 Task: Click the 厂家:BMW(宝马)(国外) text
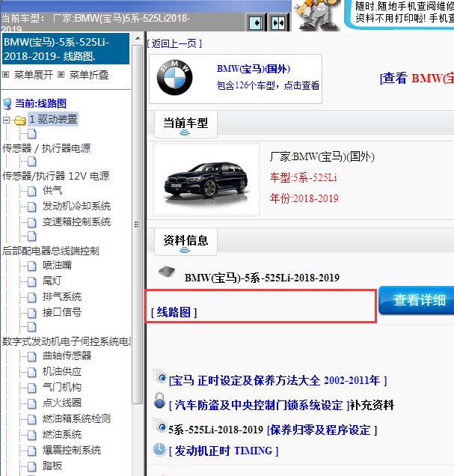(x=322, y=157)
